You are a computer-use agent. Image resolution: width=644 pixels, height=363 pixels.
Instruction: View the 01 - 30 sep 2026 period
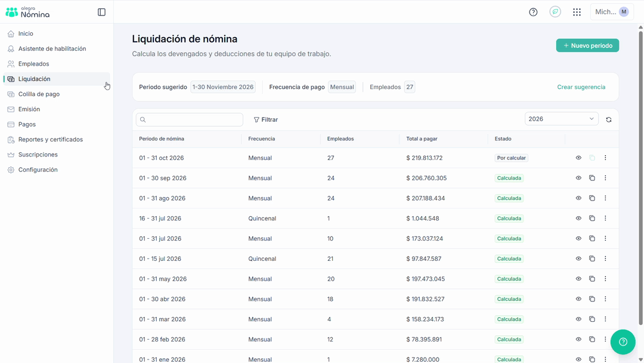point(578,178)
